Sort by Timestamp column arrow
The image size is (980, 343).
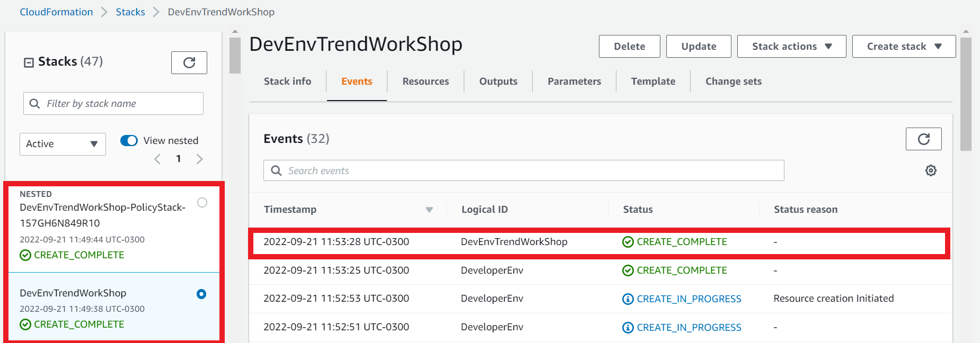pos(429,210)
